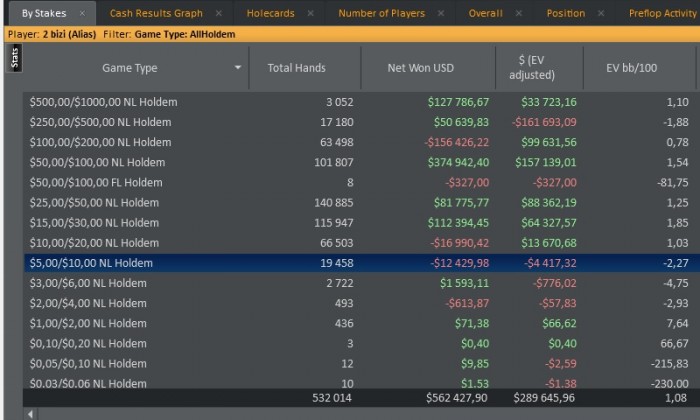The height and width of the screenshot is (420, 700).
Task: Open the vertical Stats side panel
Action: (x=14, y=59)
